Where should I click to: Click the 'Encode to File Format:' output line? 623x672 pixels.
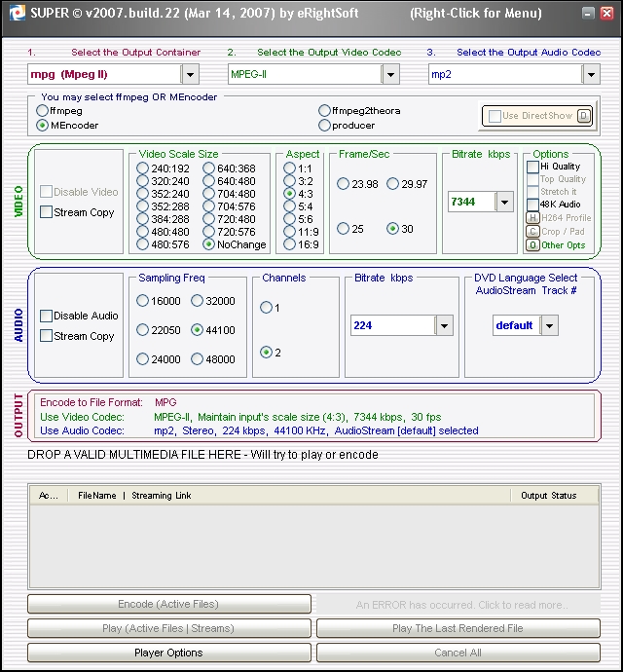108,402
